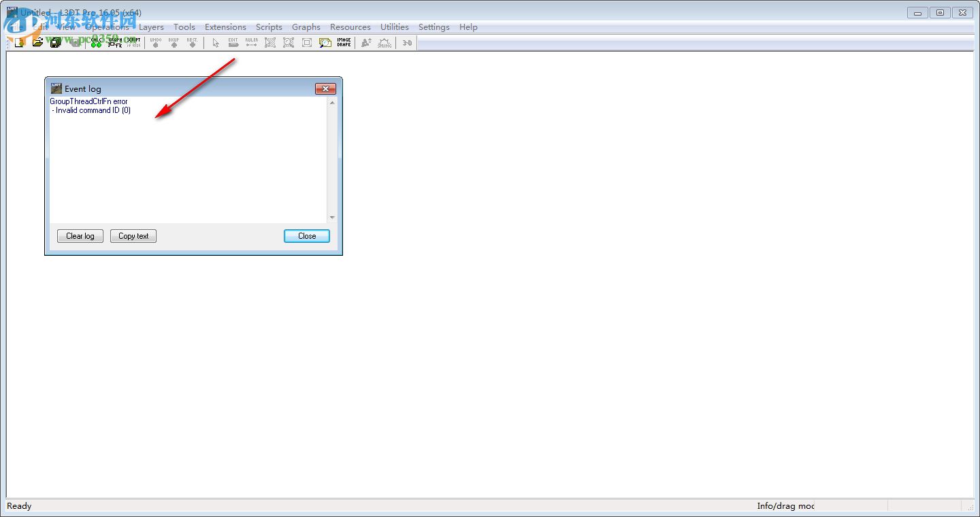Click the Clear log button
The width and height of the screenshot is (980, 517).
[80, 236]
